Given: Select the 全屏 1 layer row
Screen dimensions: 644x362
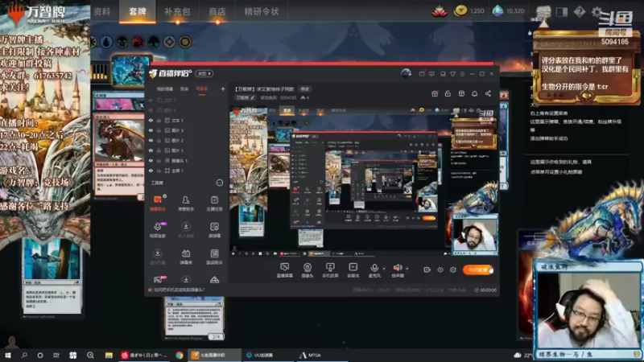Looking at the screenshot, I should [x=187, y=171].
